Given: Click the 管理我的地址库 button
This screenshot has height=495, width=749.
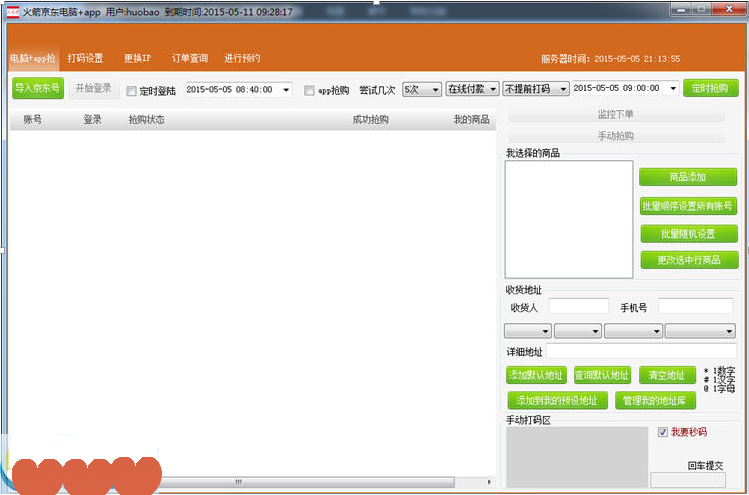Looking at the screenshot, I should point(655,400).
